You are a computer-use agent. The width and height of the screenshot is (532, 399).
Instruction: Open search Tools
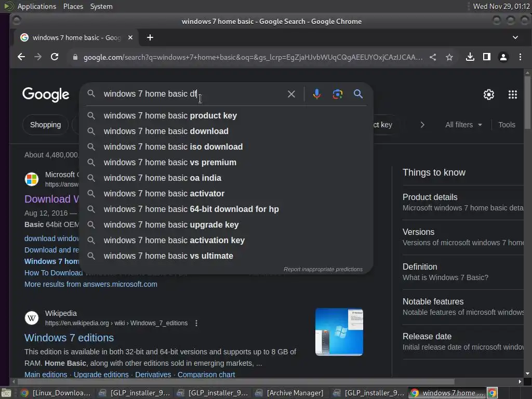tap(507, 125)
